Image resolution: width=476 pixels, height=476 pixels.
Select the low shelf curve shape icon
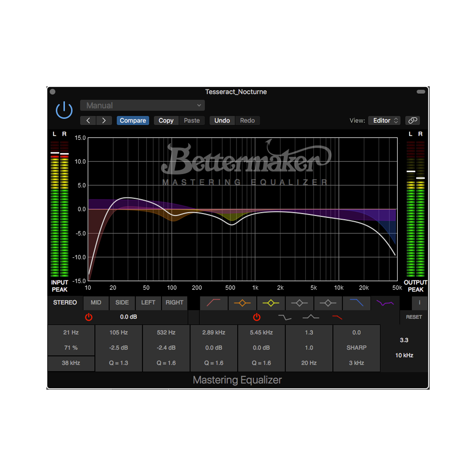[x=285, y=317]
